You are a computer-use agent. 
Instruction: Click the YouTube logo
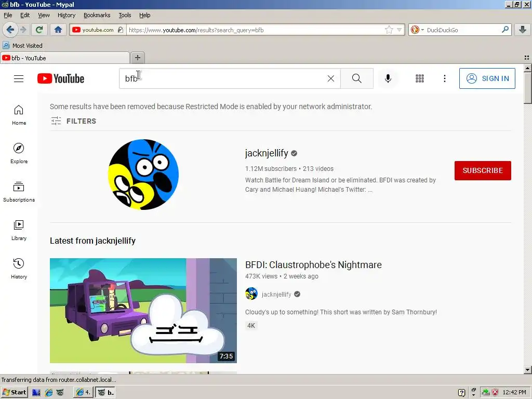pyautogui.click(x=61, y=79)
